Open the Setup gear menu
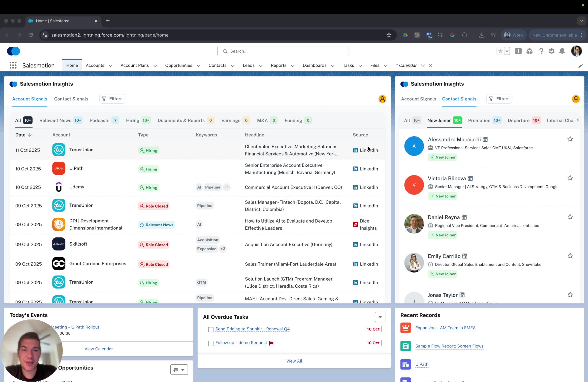Viewport: 588px width, 382px height. click(x=551, y=51)
